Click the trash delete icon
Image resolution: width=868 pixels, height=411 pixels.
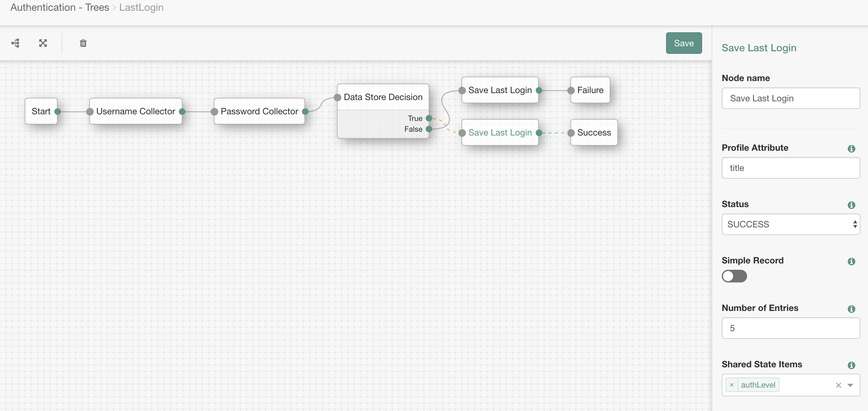pos(83,43)
